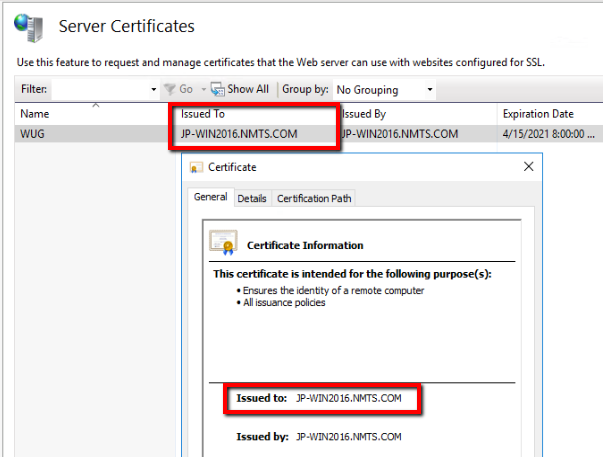Close the Certificate dialog
The height and width of the screenshot is (457, 603).
528,167
